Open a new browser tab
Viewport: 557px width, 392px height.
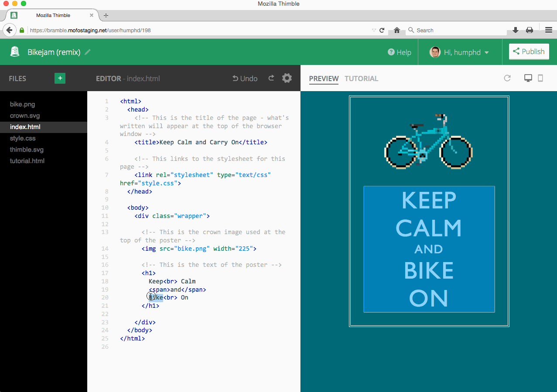[x=106, y=15]
